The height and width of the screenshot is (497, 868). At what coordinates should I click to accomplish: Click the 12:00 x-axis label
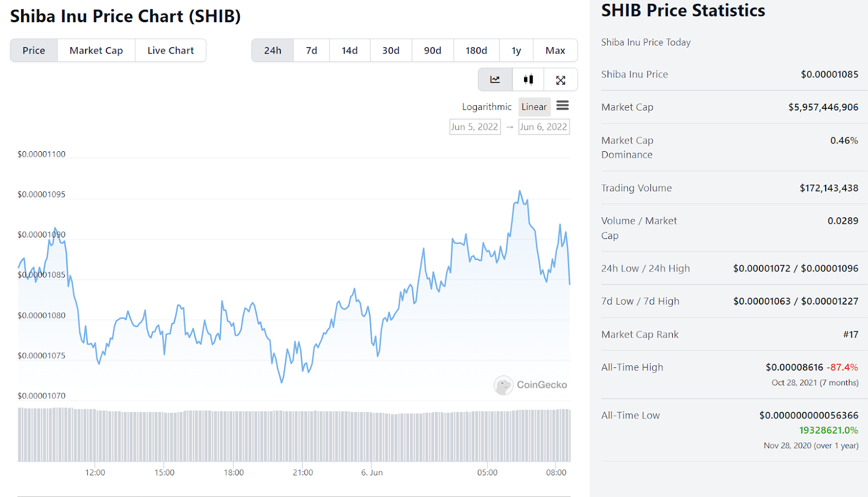[95, 473]
